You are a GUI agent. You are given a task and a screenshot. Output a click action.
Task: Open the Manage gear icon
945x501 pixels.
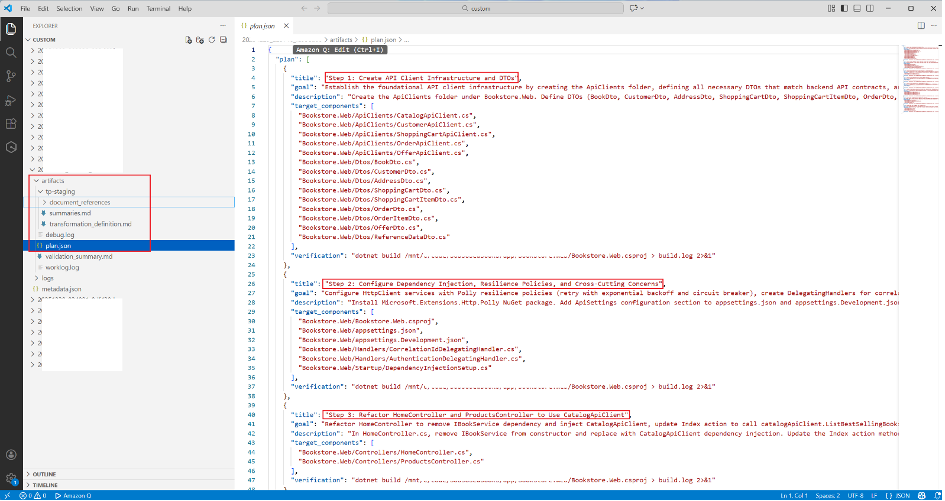pyautogui.click(x=11, y=478)
